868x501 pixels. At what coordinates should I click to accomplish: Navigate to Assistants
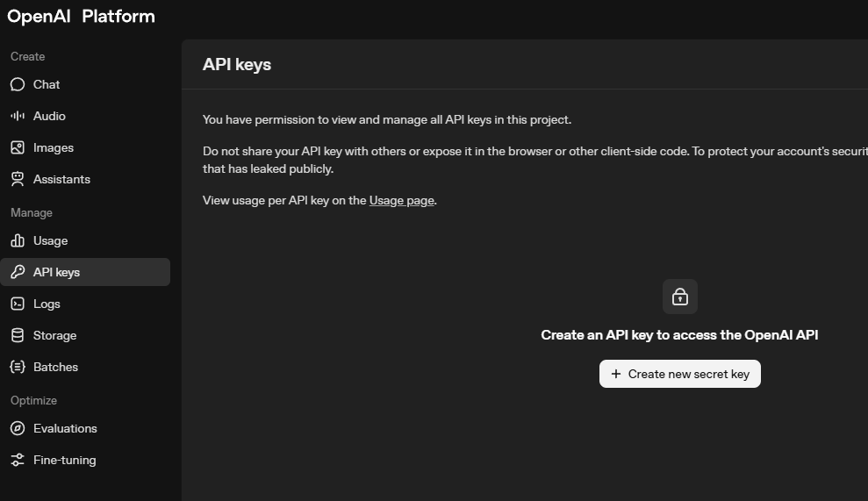click(x=85, y=179)
